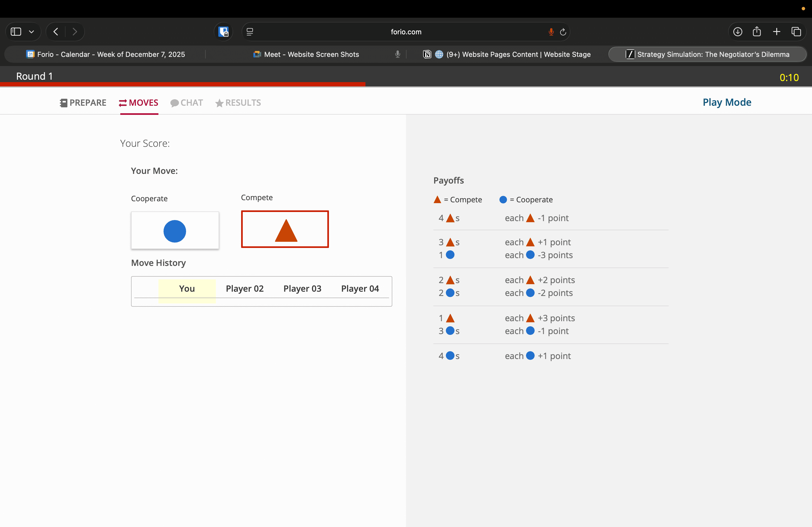The image size is (812, 527).
Task: Click the forio.com address field
Action: (x=406, y=32)
